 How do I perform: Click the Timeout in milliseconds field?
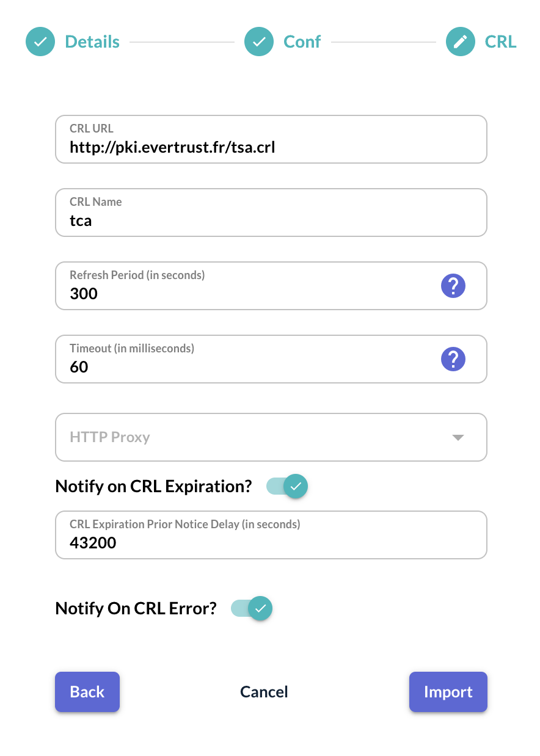pyautogui.click(x=244, y=367)
